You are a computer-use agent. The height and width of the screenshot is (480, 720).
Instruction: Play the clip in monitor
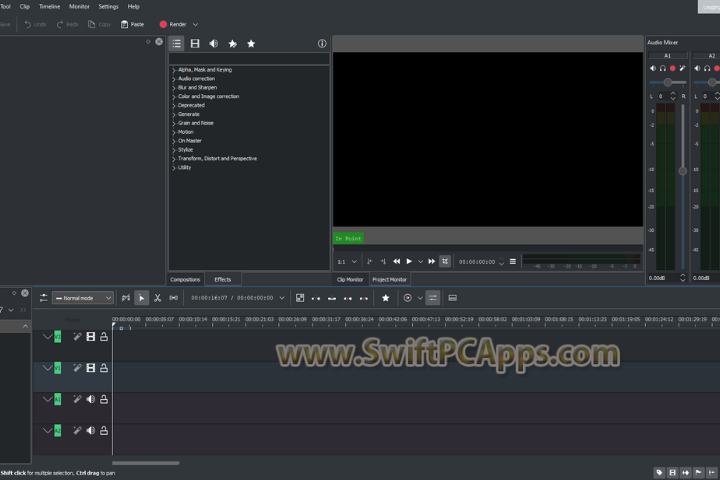[409, 261]
